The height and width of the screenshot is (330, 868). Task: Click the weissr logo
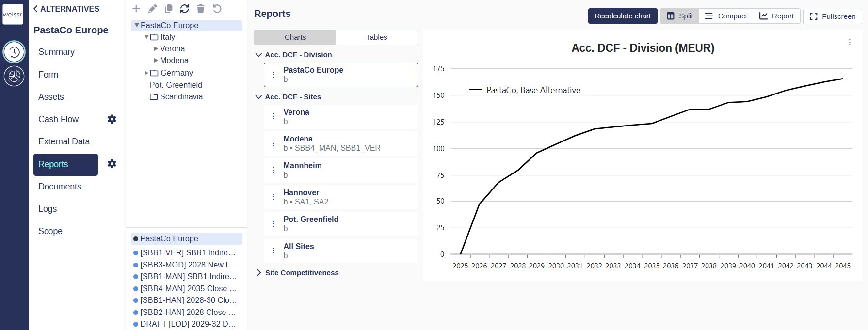coord(13,14)
